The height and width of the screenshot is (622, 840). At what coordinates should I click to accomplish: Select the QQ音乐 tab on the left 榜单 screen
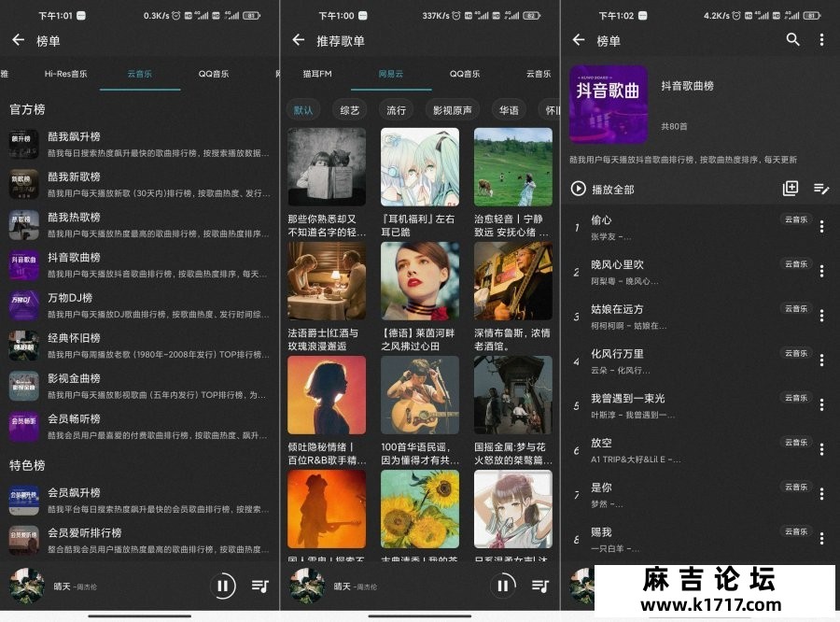pos(214,74)
